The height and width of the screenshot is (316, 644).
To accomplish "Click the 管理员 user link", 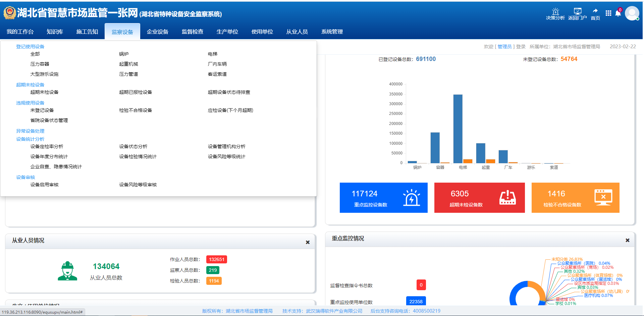I will pos(504,47).
